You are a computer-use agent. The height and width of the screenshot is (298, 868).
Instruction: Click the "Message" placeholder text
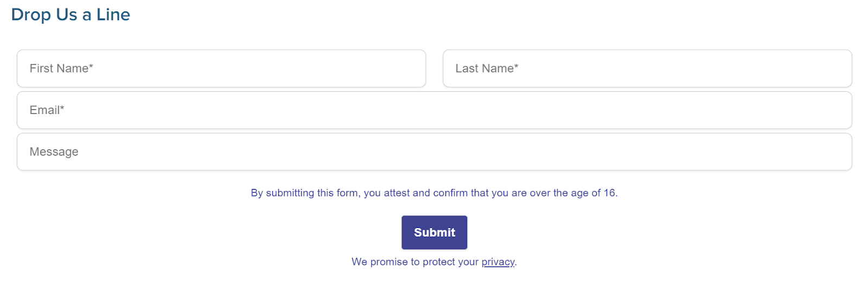click(x=54, y=152)
